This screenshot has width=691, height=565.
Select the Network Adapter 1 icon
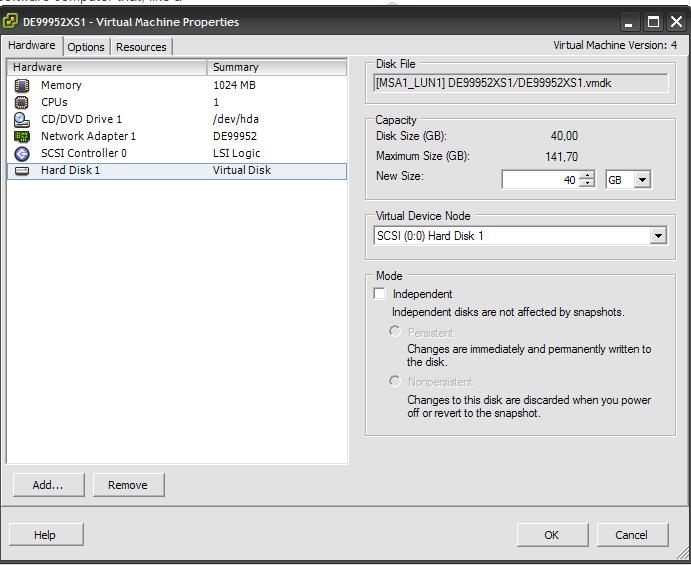22,136
